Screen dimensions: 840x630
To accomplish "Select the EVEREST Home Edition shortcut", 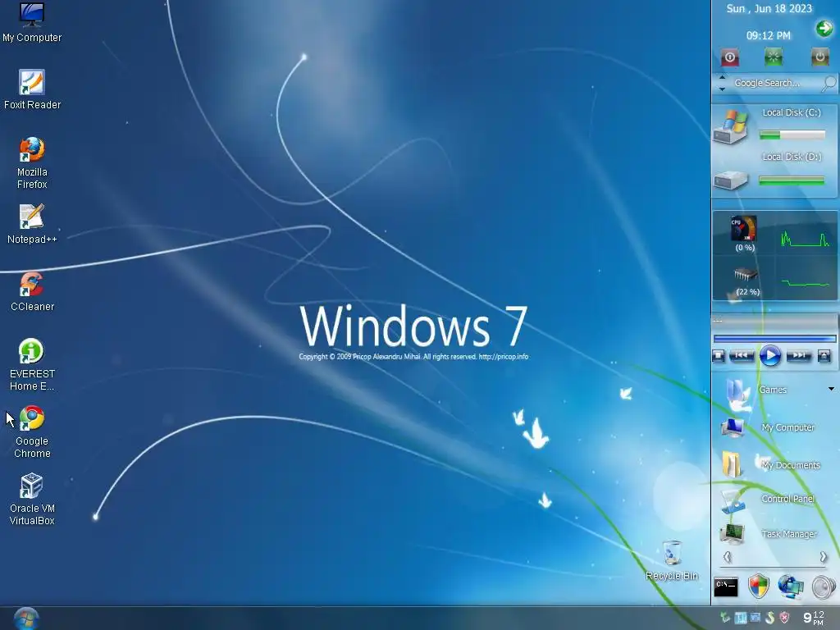I will tap(32, 364).
